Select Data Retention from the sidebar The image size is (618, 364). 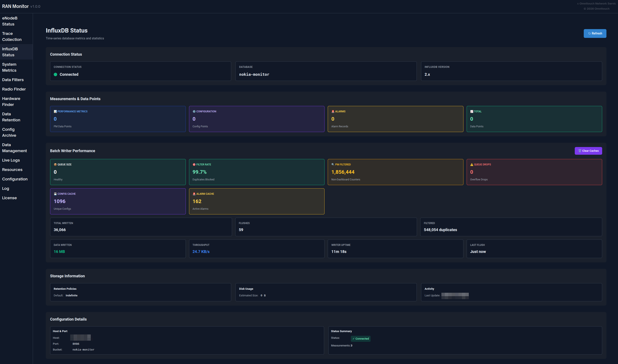tap(11, 117)
